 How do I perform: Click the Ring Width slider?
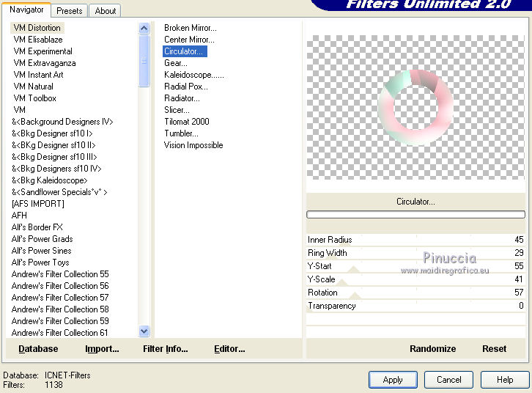click(415, 253)
